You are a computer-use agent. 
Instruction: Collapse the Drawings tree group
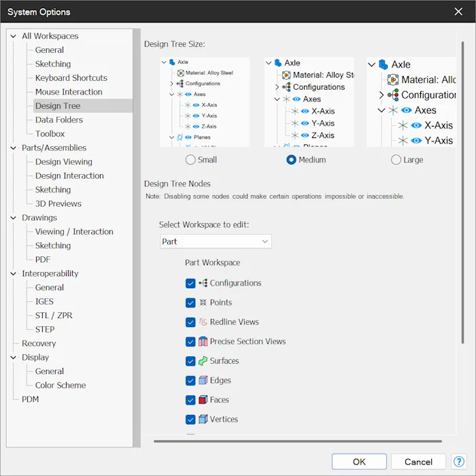(13, 218)
